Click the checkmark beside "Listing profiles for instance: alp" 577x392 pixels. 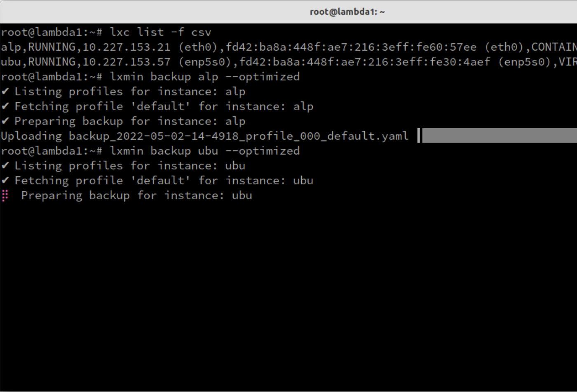coord(5,92)
